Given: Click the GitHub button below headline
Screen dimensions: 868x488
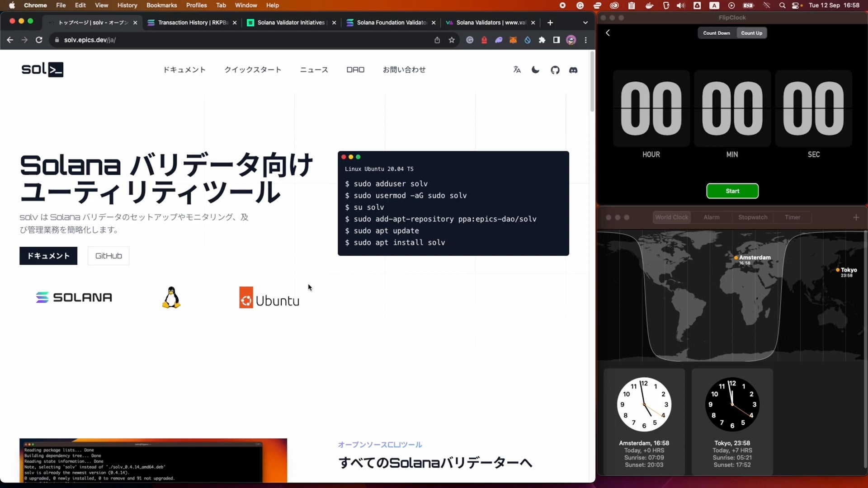Looking at the screenshot, I should (x=108, y=256).
